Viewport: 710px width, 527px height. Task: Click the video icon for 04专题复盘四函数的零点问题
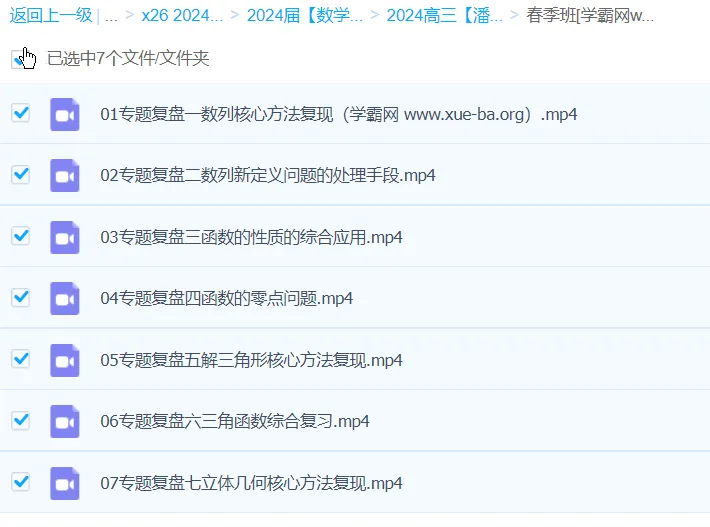(x=65, y=298)
